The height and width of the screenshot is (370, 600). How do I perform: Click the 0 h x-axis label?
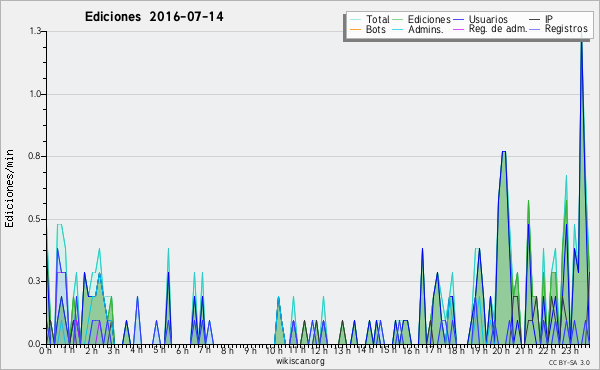pyautogui.click(x=45, y=351)
